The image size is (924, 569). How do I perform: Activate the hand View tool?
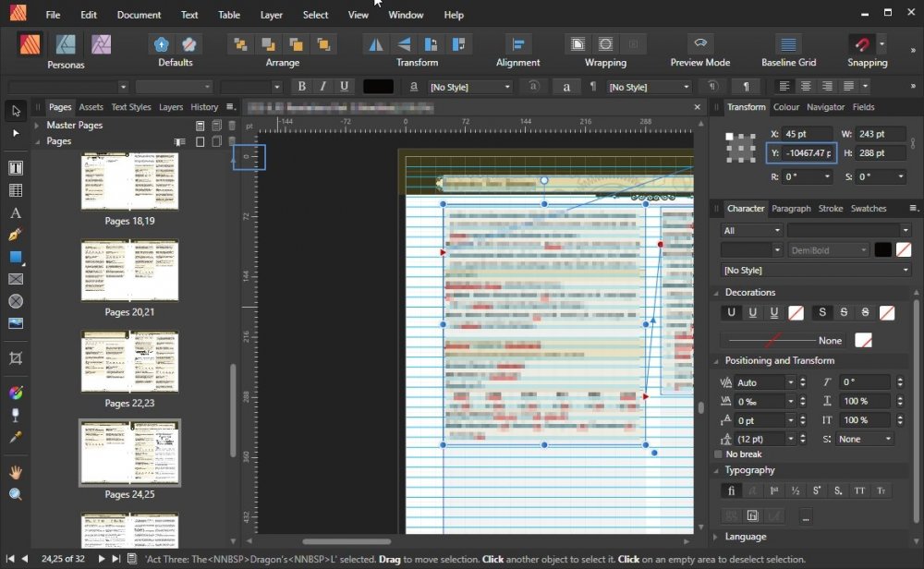(16, 472)
